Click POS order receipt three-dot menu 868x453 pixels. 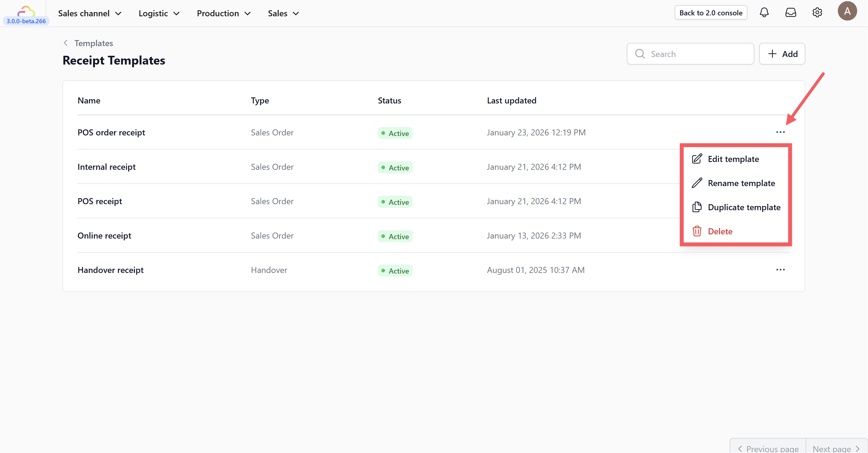(780, 132)
